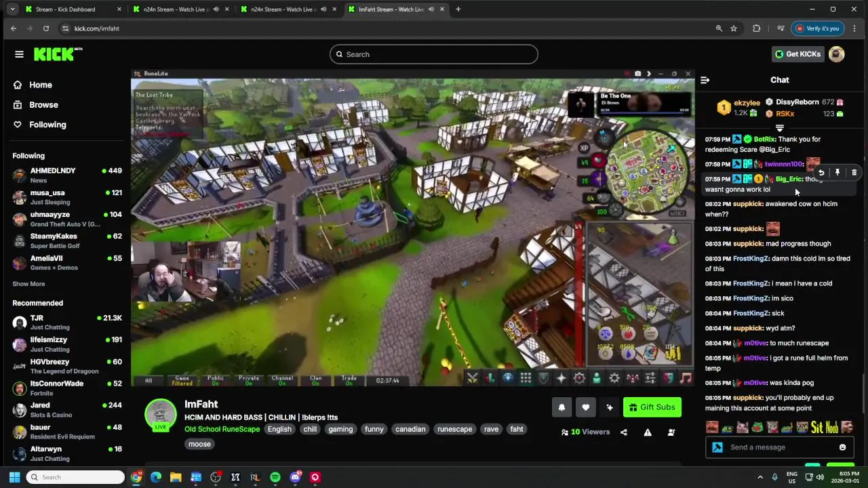
Task: Report the stream using the warning triangle icon
Action: click(648, 432)
